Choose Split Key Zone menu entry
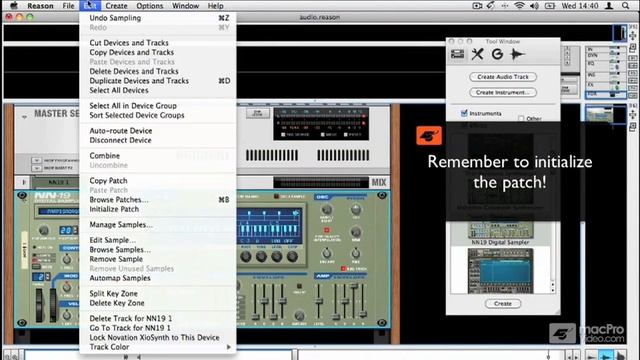640x360 pixels. (x=158, y=293)
